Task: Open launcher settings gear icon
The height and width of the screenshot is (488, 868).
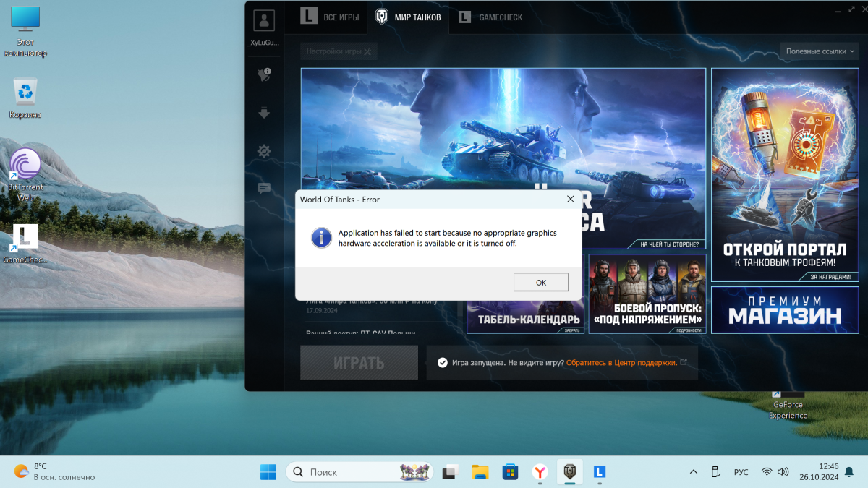Action: pyautogui.click(x=264, y=151)
